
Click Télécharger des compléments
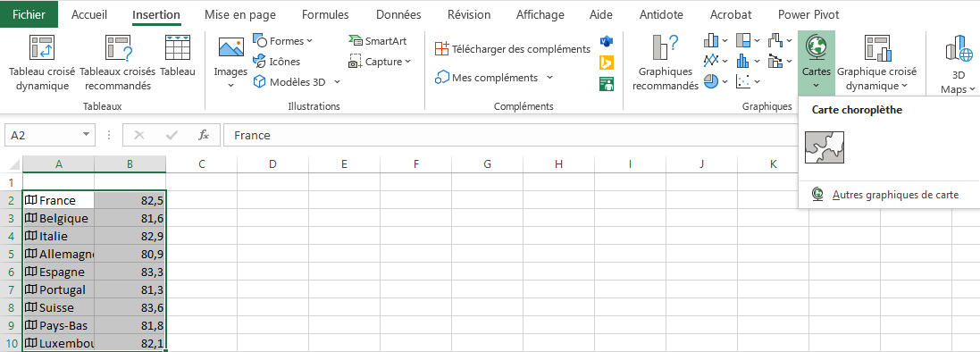(513, 49)
